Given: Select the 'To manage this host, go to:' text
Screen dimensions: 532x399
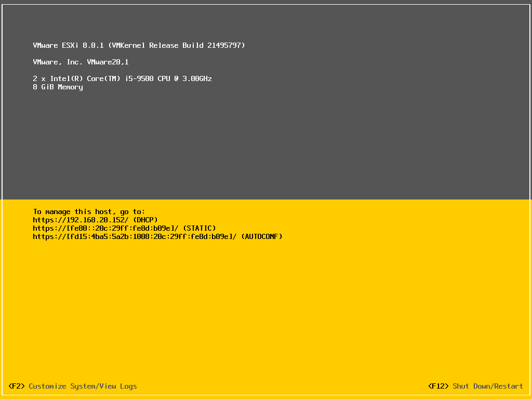Looking at the screenshot, I should tap(89, 212).
